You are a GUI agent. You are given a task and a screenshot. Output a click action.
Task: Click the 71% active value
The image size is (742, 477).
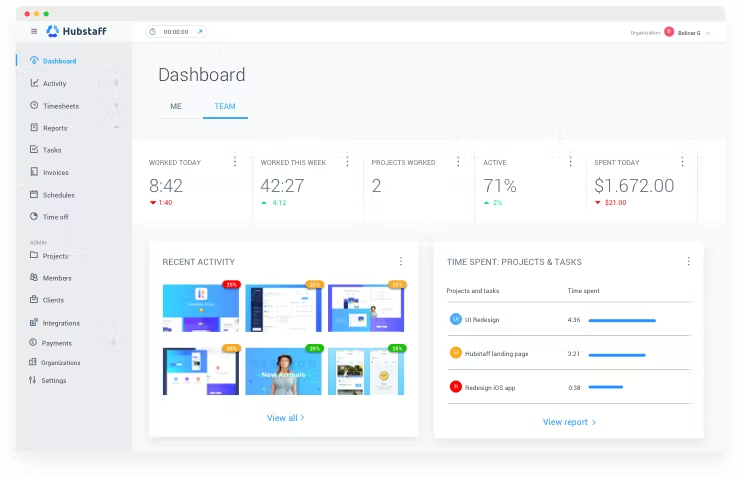coord(500,186)
